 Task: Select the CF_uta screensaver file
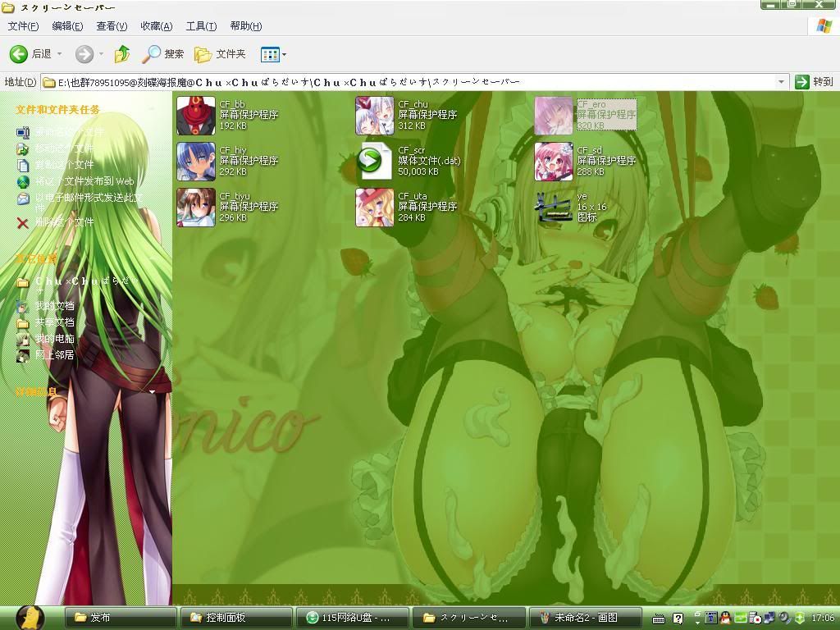pos(406,208)
